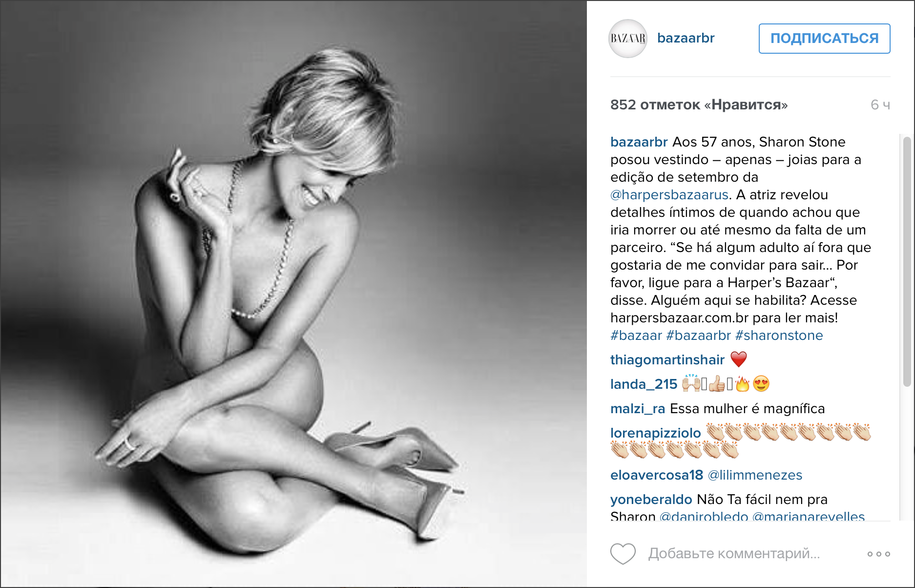Image resolution: width=915 pixels, height=588 pixels.
Task: Open the Bazaar profile avatar
Action: (628, 39)
